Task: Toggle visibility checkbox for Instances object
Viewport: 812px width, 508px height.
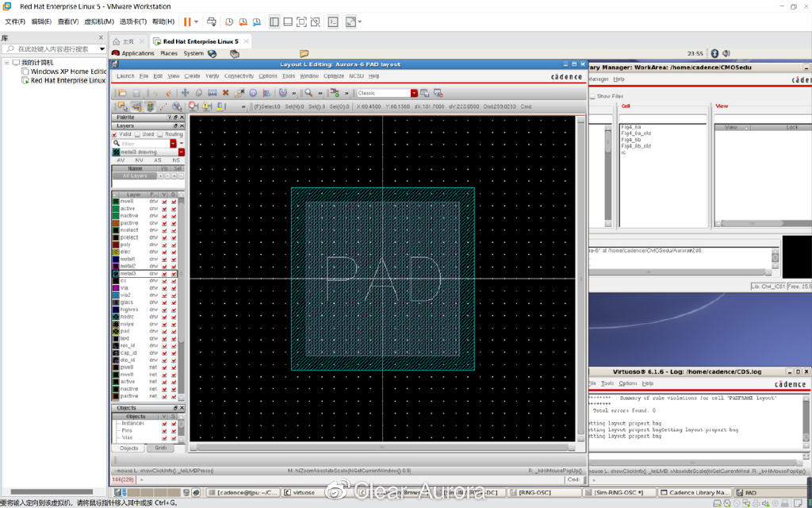Action: tap(164, 424)
